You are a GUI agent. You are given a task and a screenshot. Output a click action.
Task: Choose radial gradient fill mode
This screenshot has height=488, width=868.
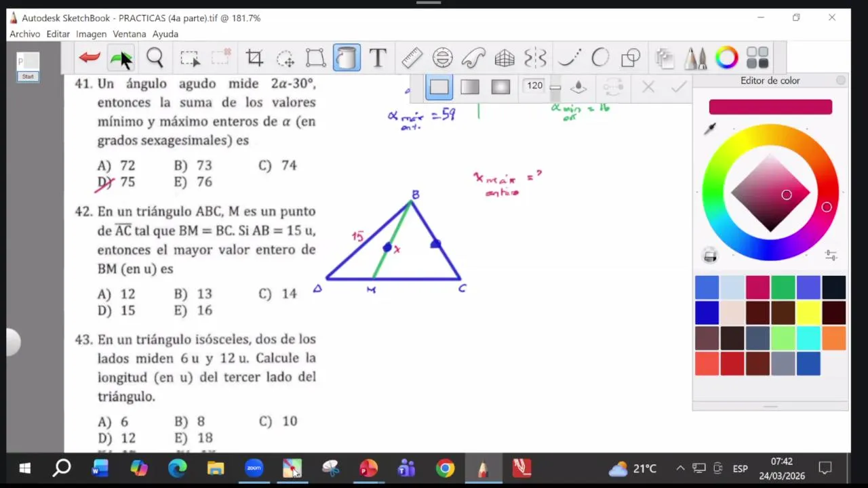tap(500, 87)
